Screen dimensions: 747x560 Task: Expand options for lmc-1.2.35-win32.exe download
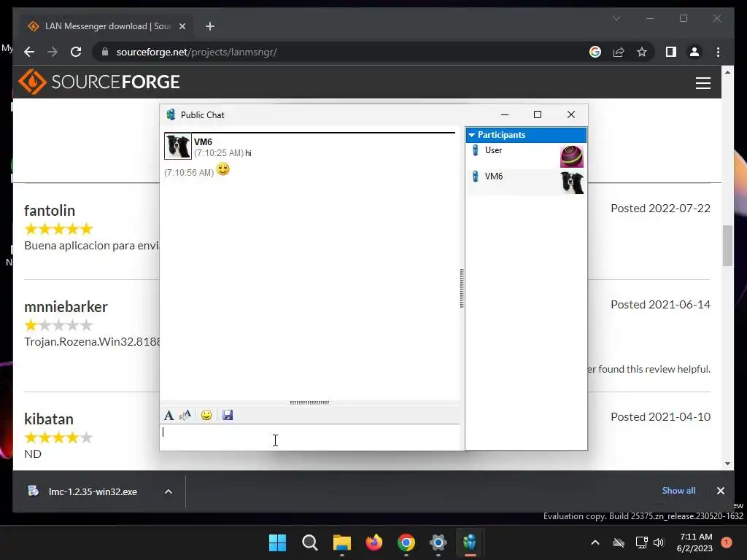point(169,491)
